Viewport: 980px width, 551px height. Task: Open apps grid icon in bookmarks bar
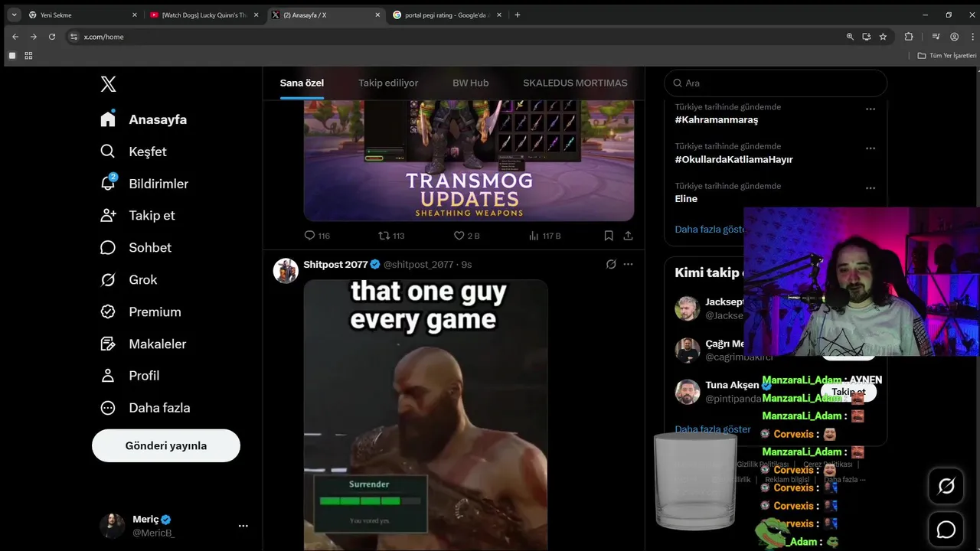(28, 56)
